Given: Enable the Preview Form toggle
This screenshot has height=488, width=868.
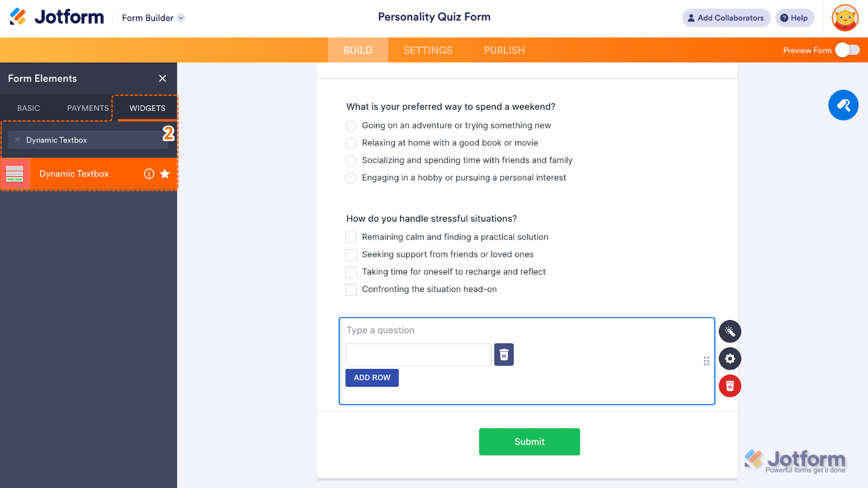Looking at the screenshot, I should click(x=849, y=50).
